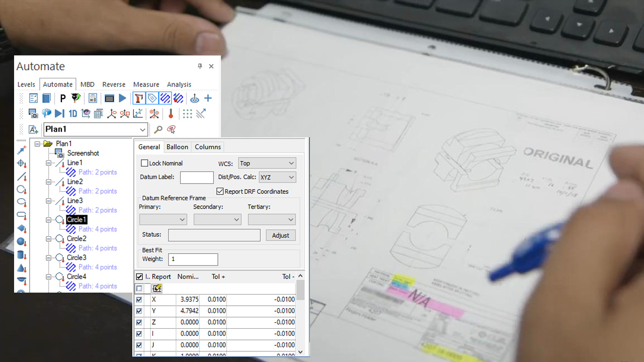Open the Primary datum dropdown
This screenshot has height=362, width=644.
click(x=182, y=220)
